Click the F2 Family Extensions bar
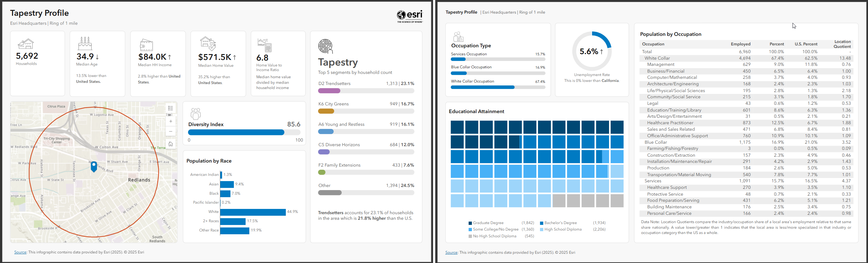This screenshot has width=868, height=263. click(x=322, y=172)
